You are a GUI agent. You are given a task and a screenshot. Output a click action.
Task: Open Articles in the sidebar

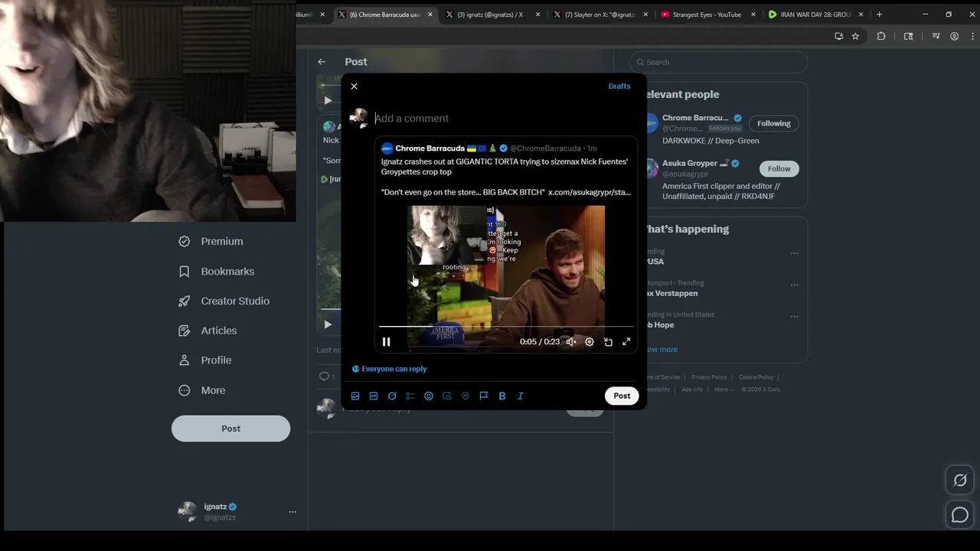(x=207, y=331)
